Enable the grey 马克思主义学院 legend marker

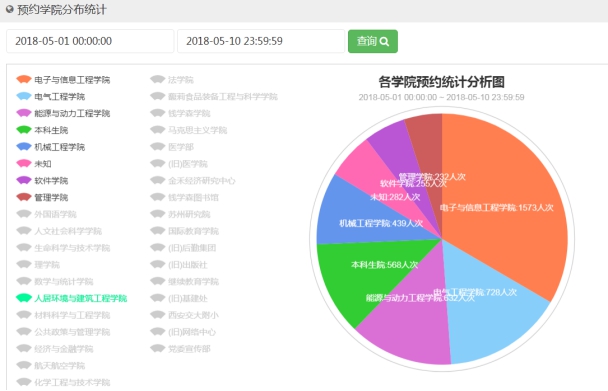tap(157, 130)
